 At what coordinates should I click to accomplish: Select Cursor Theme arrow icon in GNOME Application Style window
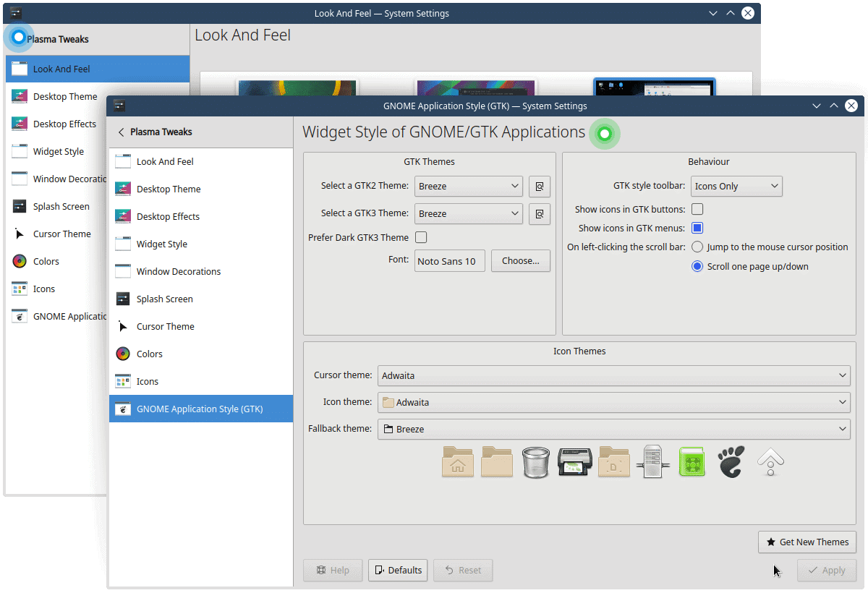[123, 326]
